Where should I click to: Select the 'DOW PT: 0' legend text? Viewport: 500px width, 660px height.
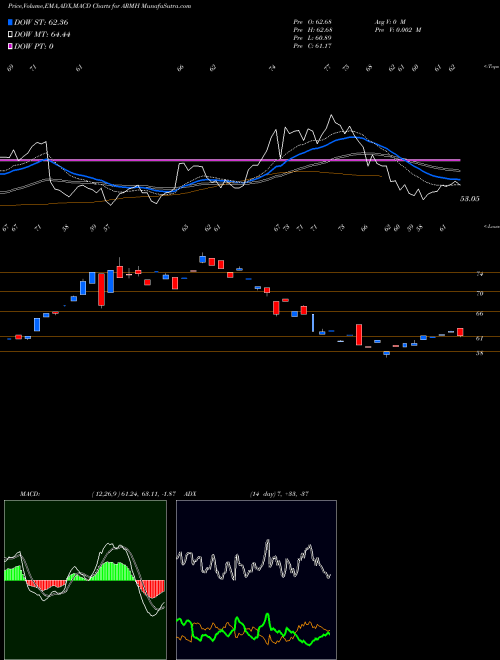[x=34, y=46]
